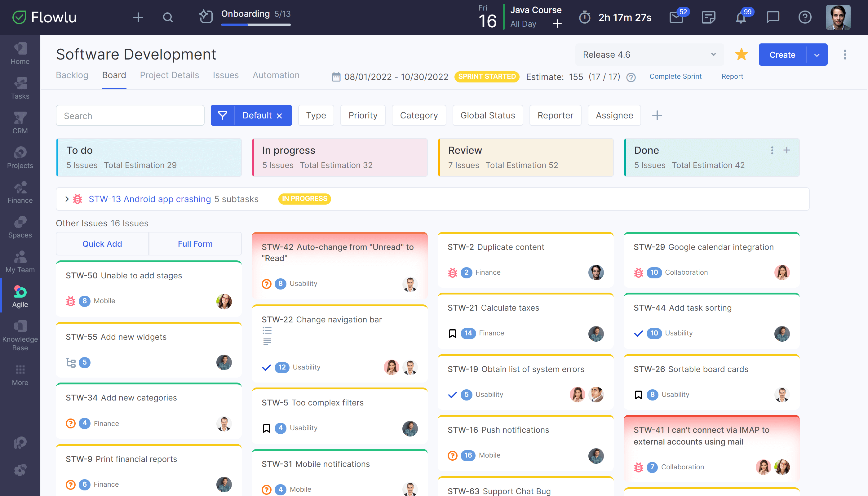This screenshot has width=868, height=496.
Task: Open the Automation tab
Action: tap(276, 75)
